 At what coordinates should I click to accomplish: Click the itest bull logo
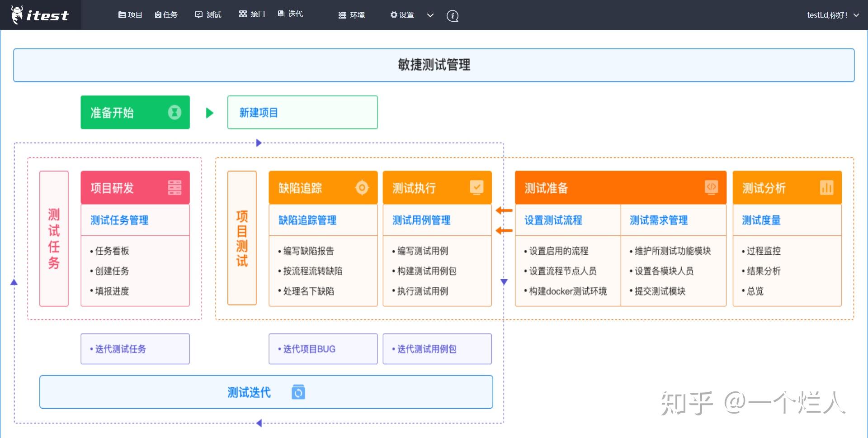coord(17,14)
